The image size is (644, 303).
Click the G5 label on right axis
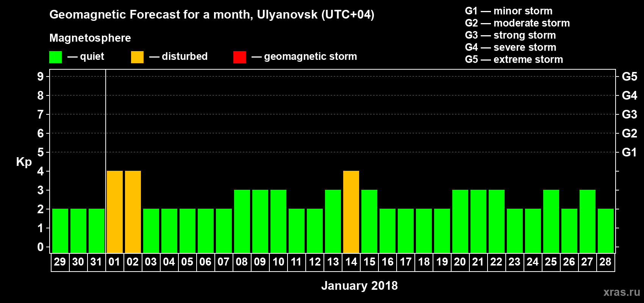(630, 77)
